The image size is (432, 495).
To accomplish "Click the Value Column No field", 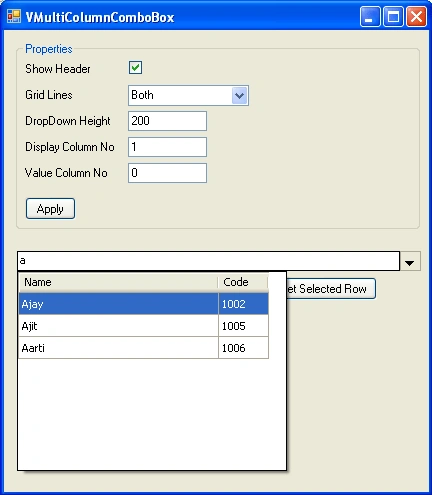I will point(167,173).
